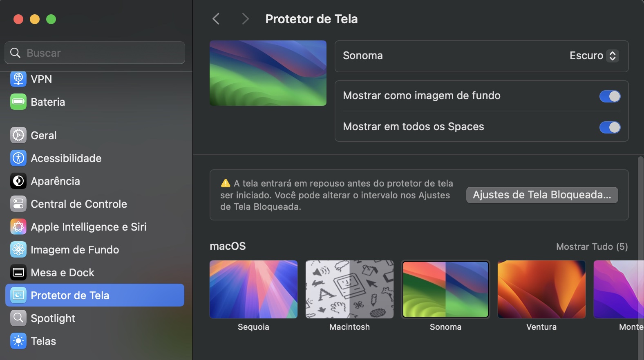
Task: Disable Mostrar como imagem de fundo
Action: [x=609, y=96]
